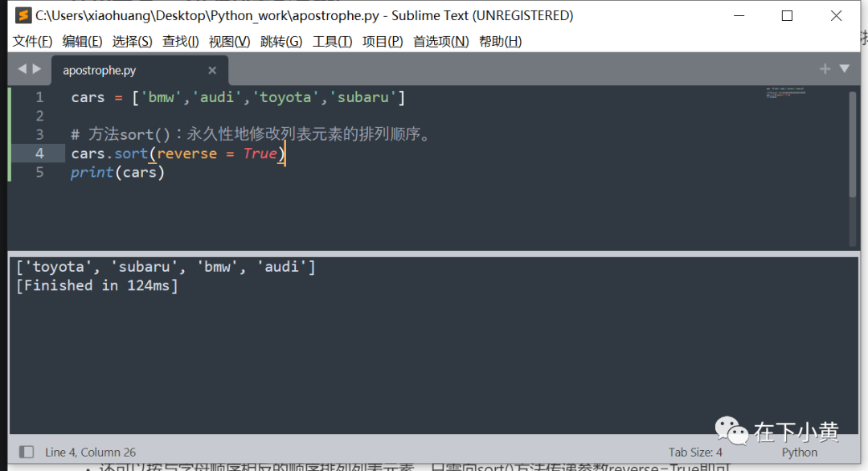Click the Sublime Text logo in title bar
The width and height of the screenshot is (868, 471).
(23, 15)
